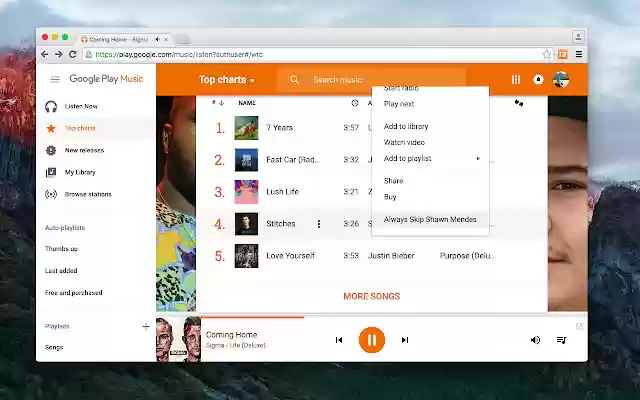640x400 pixels.
Task: Open a new browser tab
Action: pos(182,40)
